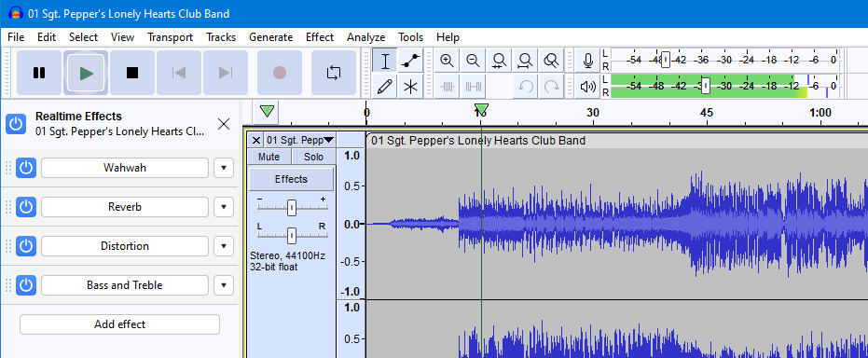This screenshot has height=358, width=868.
Task: Click the Zoom Out magnifier
Action: [473, 61]
